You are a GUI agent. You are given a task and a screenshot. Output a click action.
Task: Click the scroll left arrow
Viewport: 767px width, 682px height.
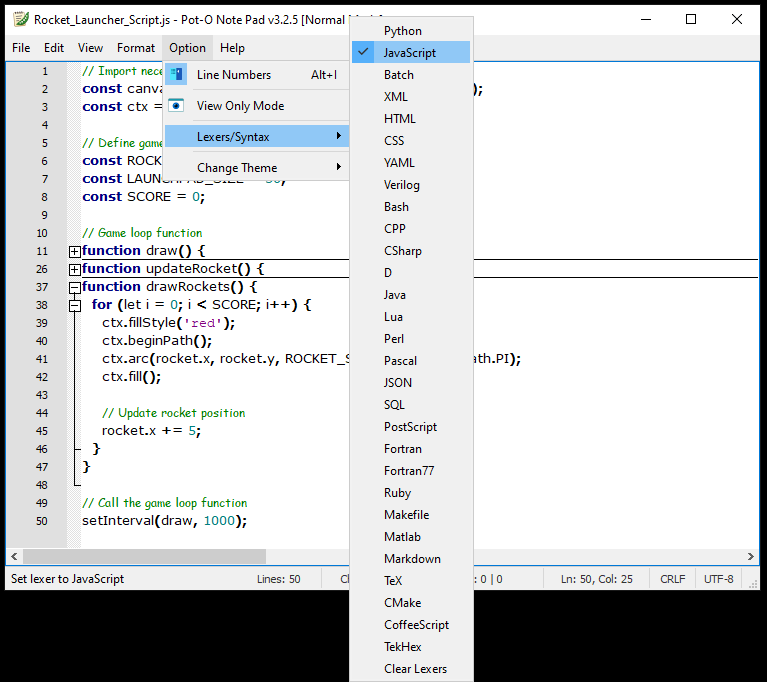tap(14, 556)
